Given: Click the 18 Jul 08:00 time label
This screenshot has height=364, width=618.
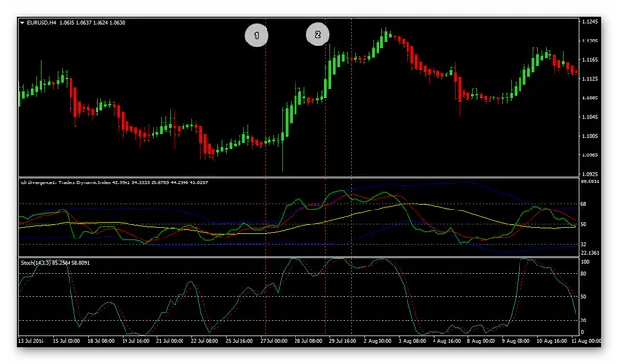Looking at the screenshot, I should (101, 341).
